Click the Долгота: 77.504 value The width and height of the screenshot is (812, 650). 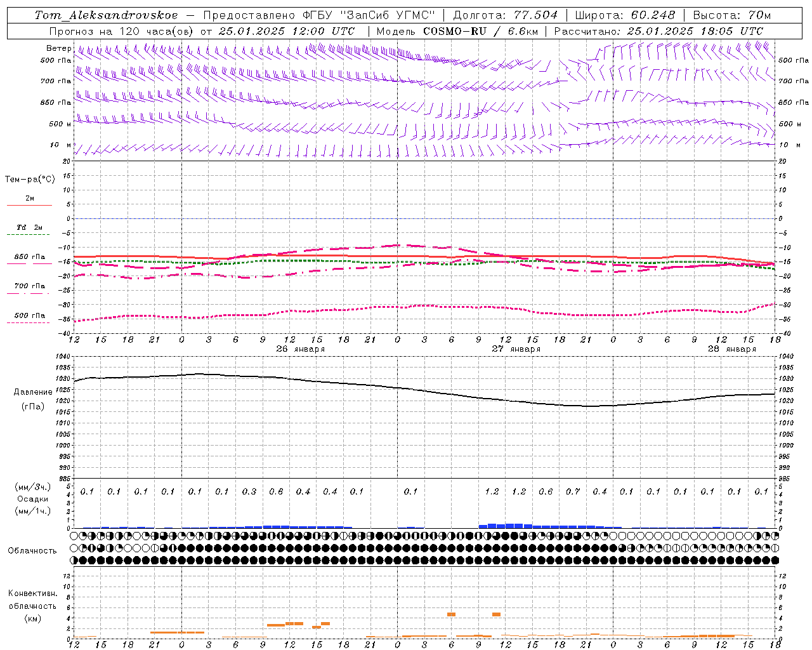[x=506, y=15]
